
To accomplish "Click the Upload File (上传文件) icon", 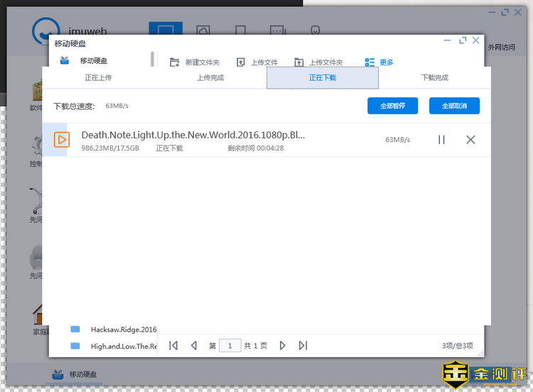I will pos(240,62).
